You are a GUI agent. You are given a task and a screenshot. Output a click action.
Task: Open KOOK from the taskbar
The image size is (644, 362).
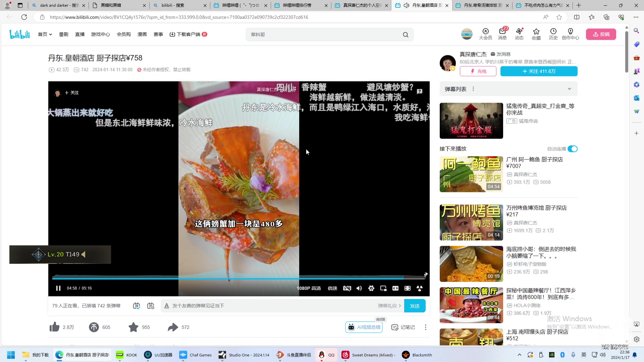pyautogui.click(x=126, y=355)
